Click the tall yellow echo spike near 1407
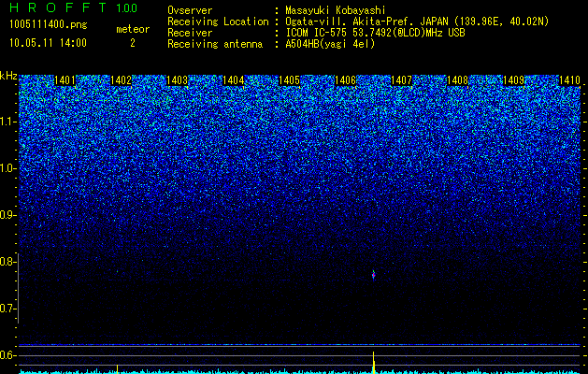Screen dimensions: 588x374 tap(374, 362)
